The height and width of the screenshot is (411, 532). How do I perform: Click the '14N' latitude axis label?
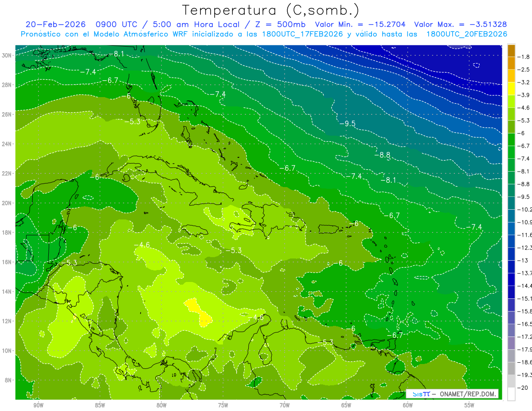[x=7, y=292]
